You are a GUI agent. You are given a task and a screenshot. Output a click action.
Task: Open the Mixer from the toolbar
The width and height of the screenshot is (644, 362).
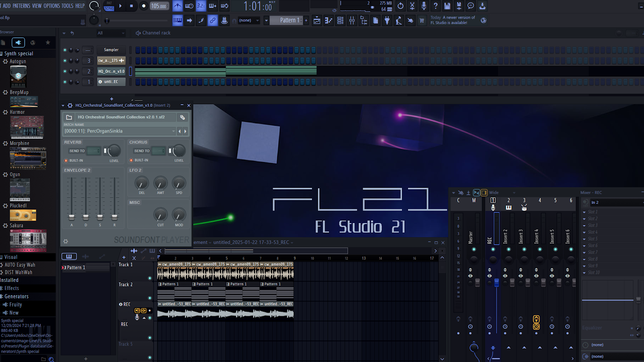[x=352, y=20]
